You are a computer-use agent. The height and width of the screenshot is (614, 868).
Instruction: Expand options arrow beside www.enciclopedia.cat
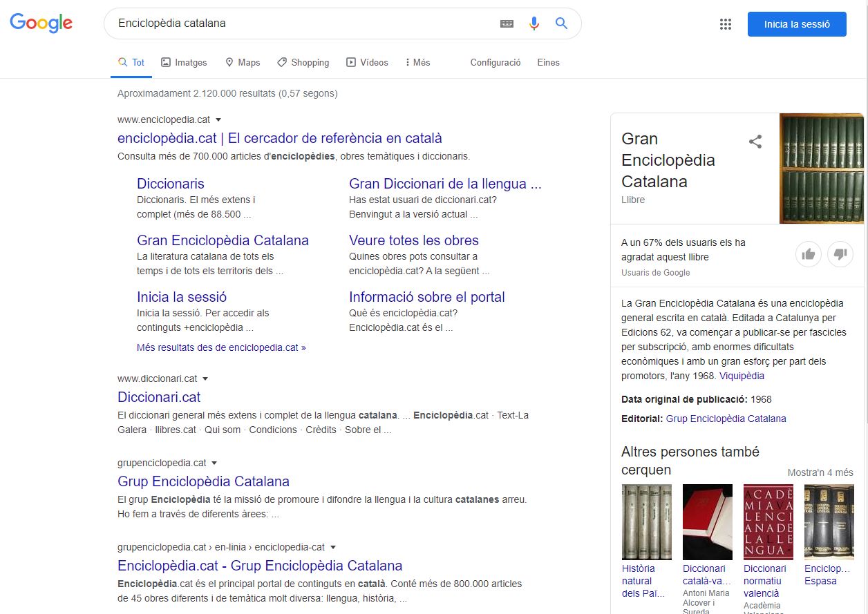point(218,120)
